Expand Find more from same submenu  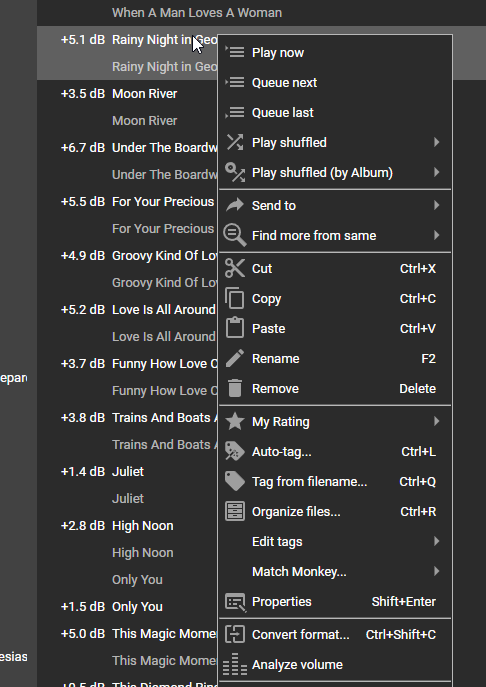pyautogui.click(x=335, y=235)
